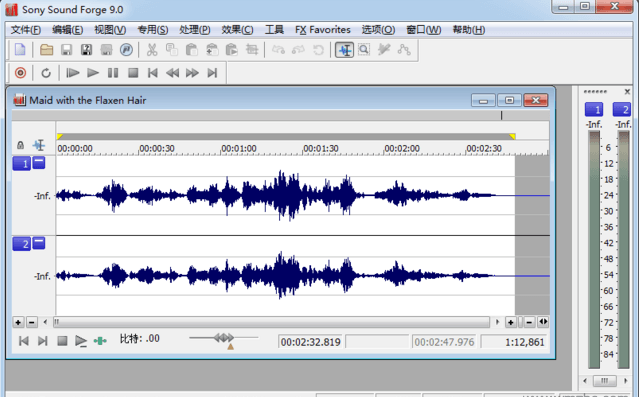The image size is (639, 397).
Task: Toggle loop playback in transport bar
Action: click(x=46, y=73)
